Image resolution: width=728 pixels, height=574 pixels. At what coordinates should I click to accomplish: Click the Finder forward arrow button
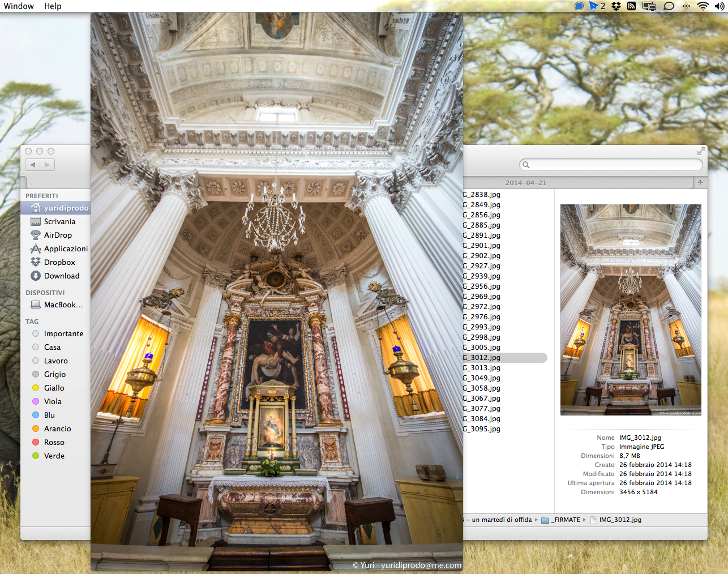point(47,165)
